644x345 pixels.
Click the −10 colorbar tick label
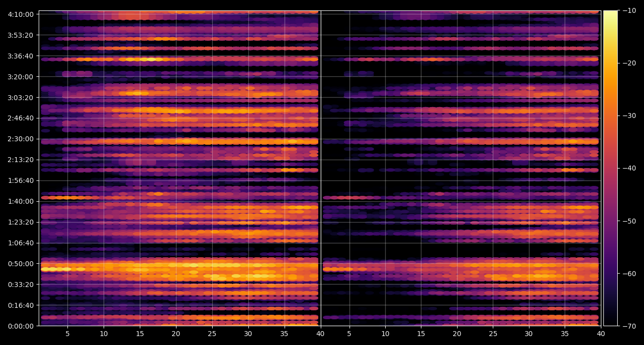click(629, 10)
